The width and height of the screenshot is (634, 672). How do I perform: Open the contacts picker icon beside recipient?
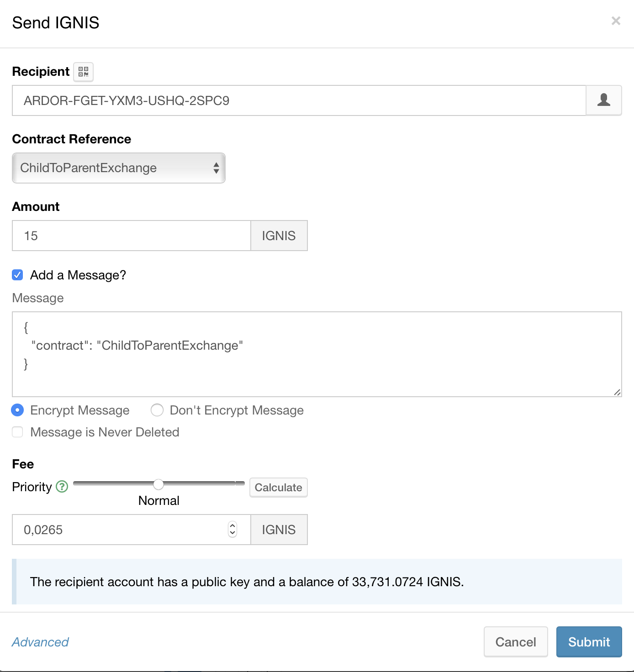coord(603,100)
